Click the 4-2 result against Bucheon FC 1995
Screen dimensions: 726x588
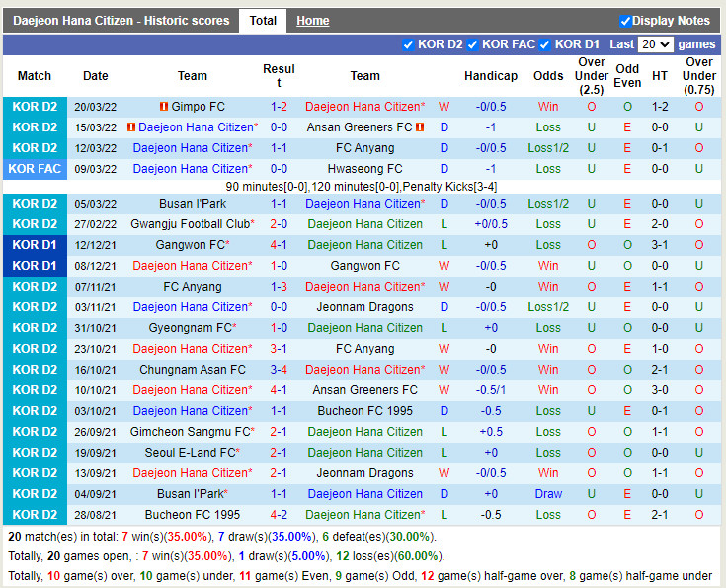[279, 515]
